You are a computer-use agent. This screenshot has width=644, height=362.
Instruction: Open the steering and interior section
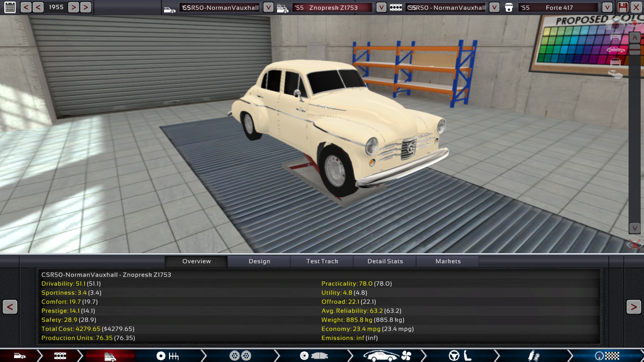pos(460,356)
